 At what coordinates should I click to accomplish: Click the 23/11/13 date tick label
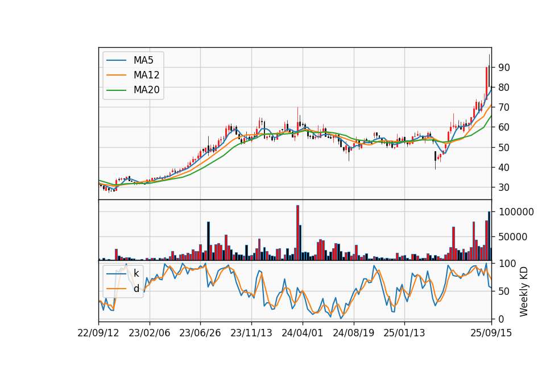[251, 333]
